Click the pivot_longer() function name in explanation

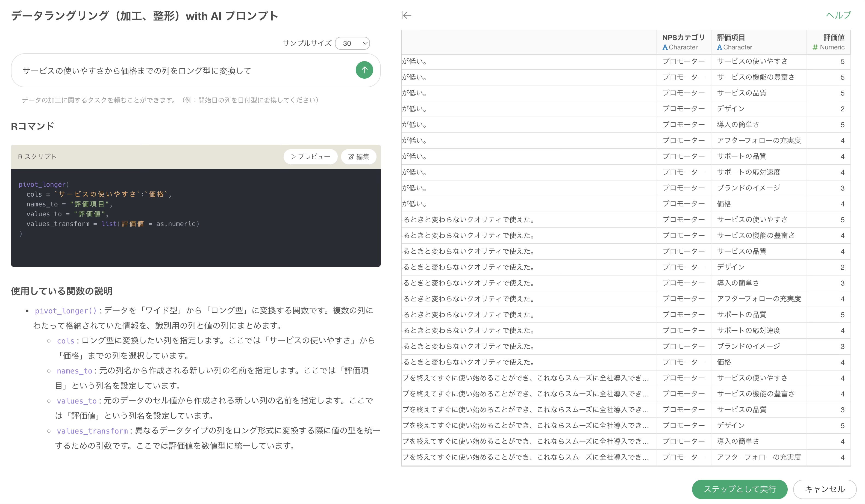(x=66, y=311)
